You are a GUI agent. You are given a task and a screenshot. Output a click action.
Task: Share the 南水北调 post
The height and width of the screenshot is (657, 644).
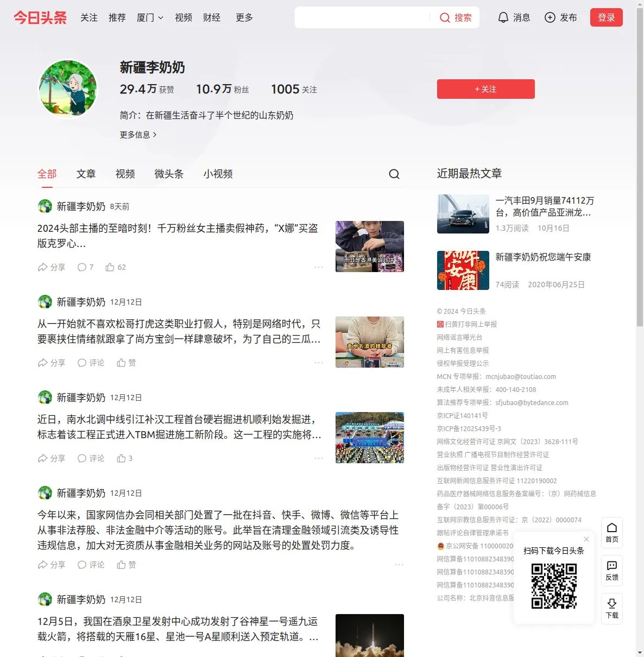pos(51,458)
